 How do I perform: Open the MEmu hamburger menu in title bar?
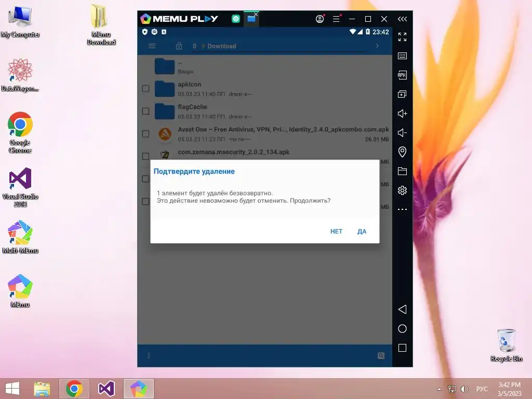[x=336, y=19]
